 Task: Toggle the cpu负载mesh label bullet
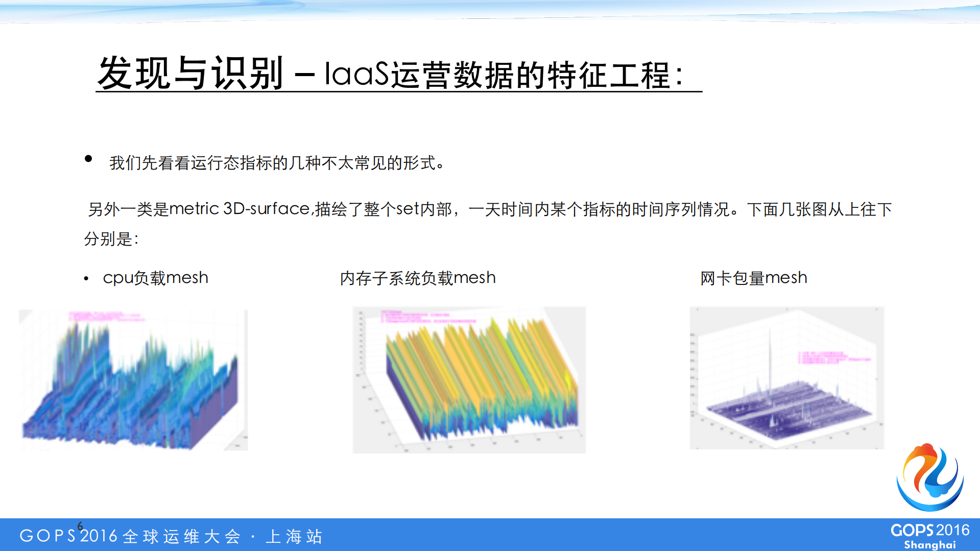tap(86, 278)
